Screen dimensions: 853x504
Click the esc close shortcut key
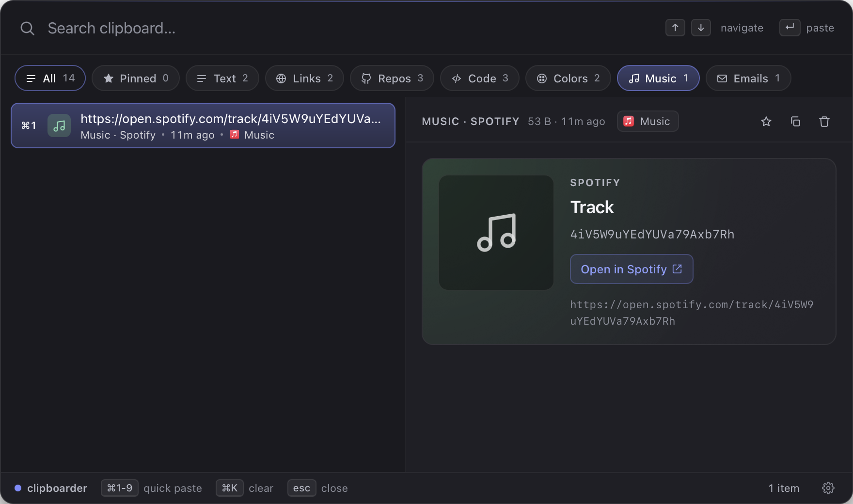pyautogui.click(x=301, y=488)
